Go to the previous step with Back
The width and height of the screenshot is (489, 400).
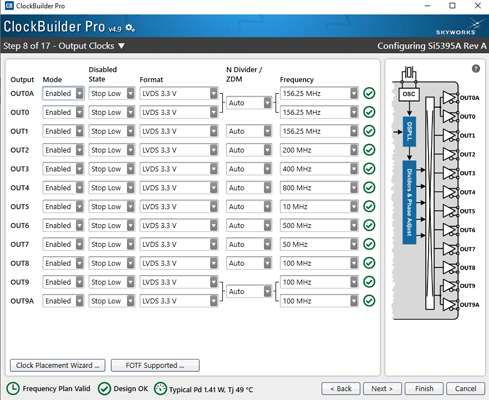point(341,389)
